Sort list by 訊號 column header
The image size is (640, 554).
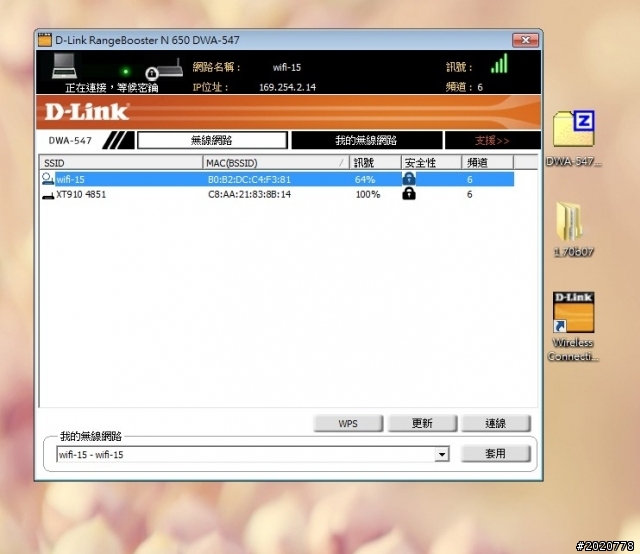[x=375, y=163]
